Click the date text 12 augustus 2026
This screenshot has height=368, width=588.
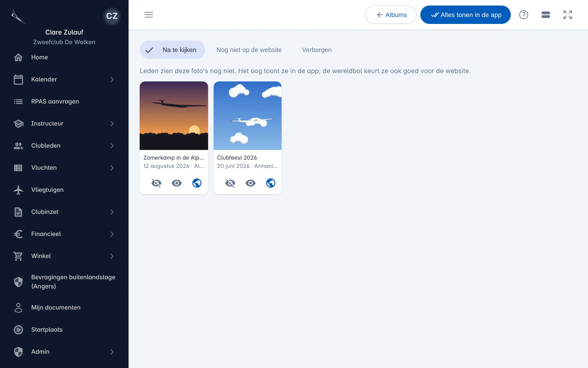pyautogui.click(x=166, y=166)
